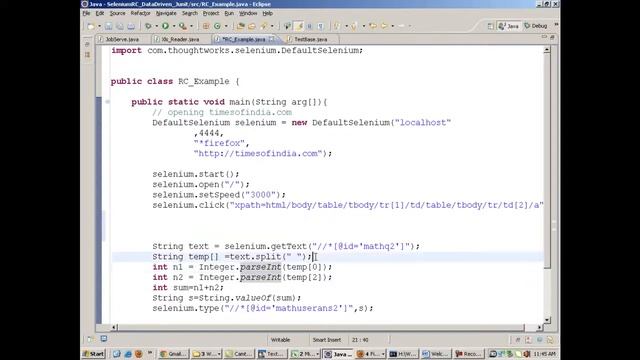
Task: Open dropdown arrow beside Back arrow
Action: pos(393,26)
